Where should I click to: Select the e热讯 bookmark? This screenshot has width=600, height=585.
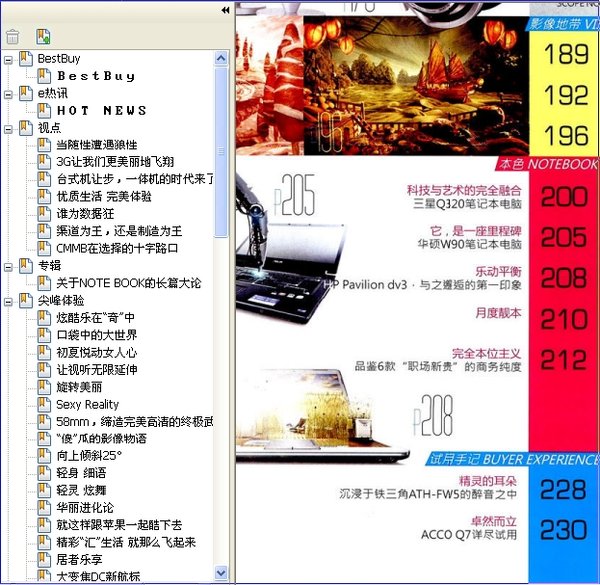(52, 93)
